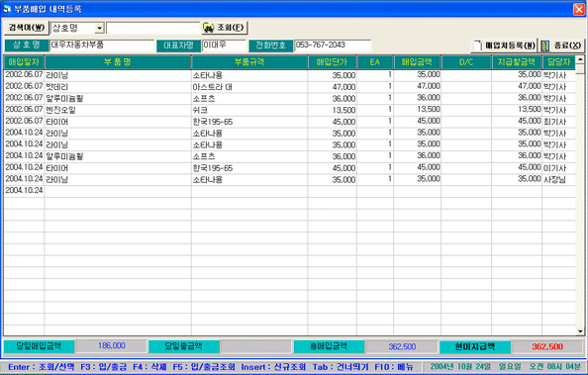Select the 쉬크 specification cell
Image resolution: width=588 pixels, height=375 pixels.
tap(249, 110)
